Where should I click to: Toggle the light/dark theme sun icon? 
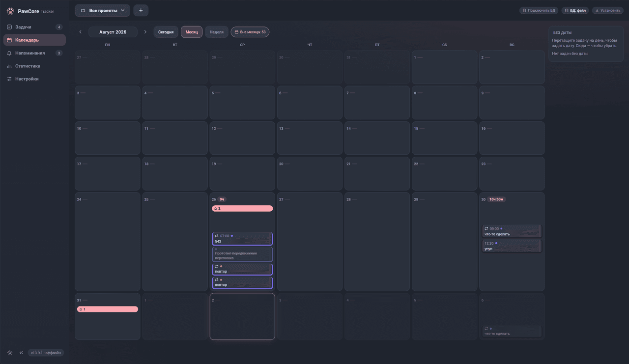[10, 353]
